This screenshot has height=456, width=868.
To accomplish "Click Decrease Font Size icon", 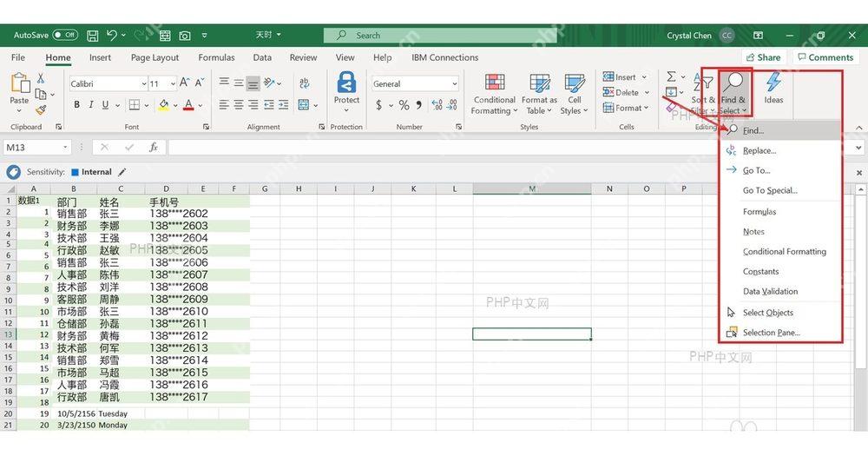I will click(x=200, y=83).
